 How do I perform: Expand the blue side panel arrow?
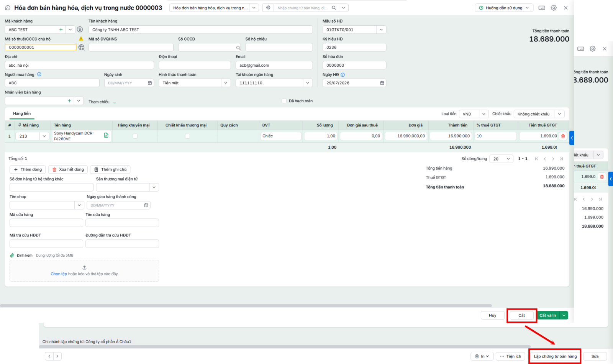pos(572,138)
